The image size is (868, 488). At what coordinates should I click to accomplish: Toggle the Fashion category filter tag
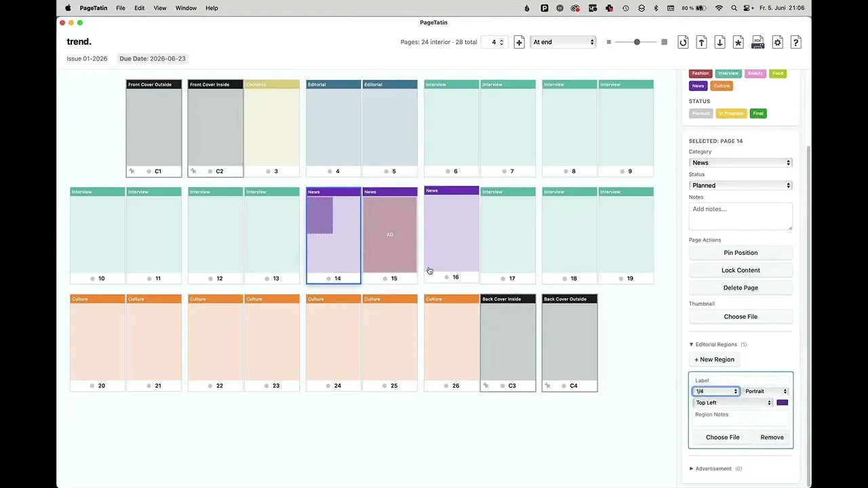[x=701, y=73]
